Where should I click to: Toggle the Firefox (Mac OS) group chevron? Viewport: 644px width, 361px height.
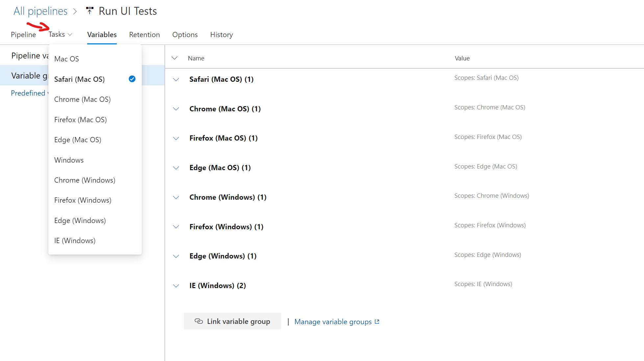coord(176,138)
